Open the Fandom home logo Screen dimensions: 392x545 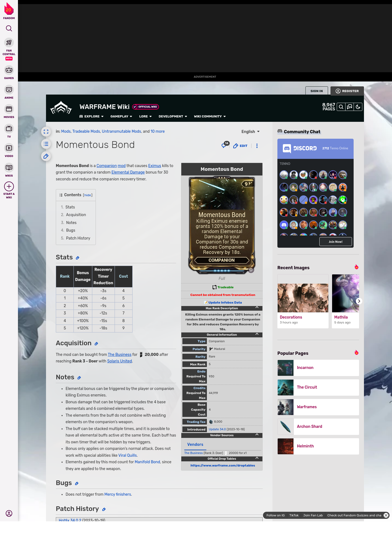coord(9,11)
